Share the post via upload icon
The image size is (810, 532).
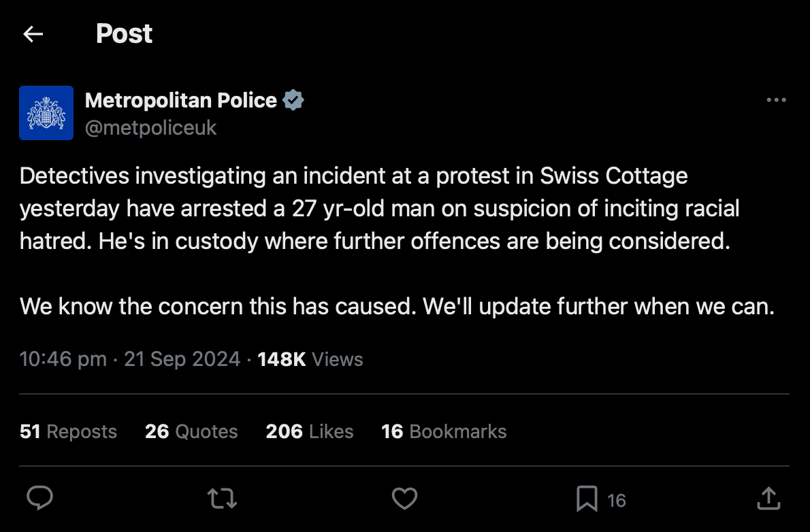click(x=768, y=499)
